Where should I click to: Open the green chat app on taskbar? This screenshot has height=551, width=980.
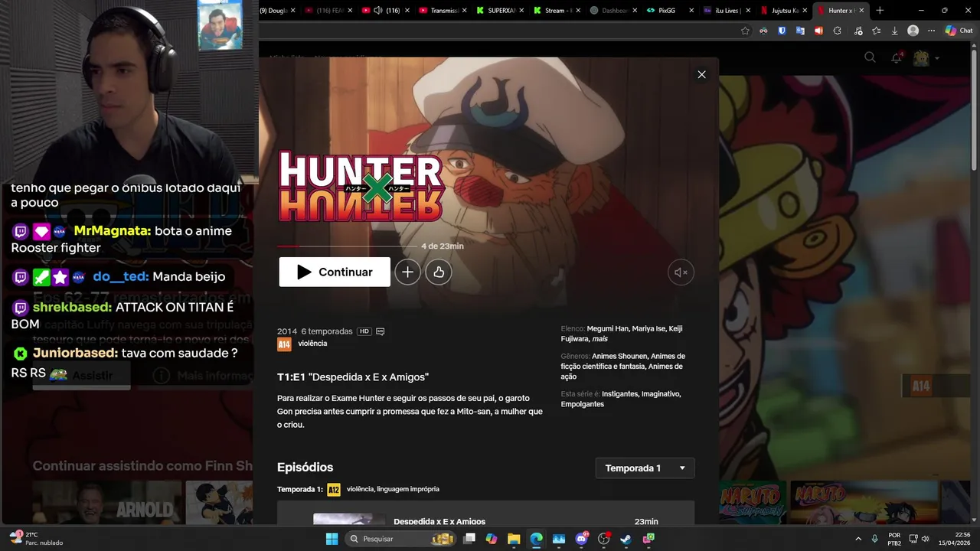(x=648, y=539)
